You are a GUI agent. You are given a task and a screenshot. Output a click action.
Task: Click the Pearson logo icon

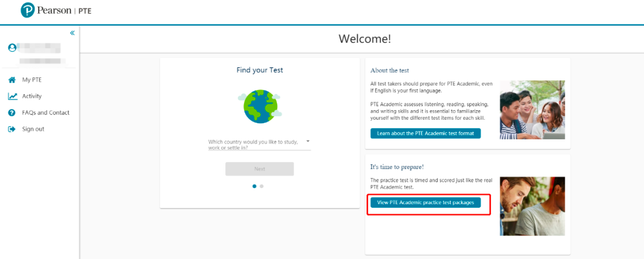pos(28,11)
